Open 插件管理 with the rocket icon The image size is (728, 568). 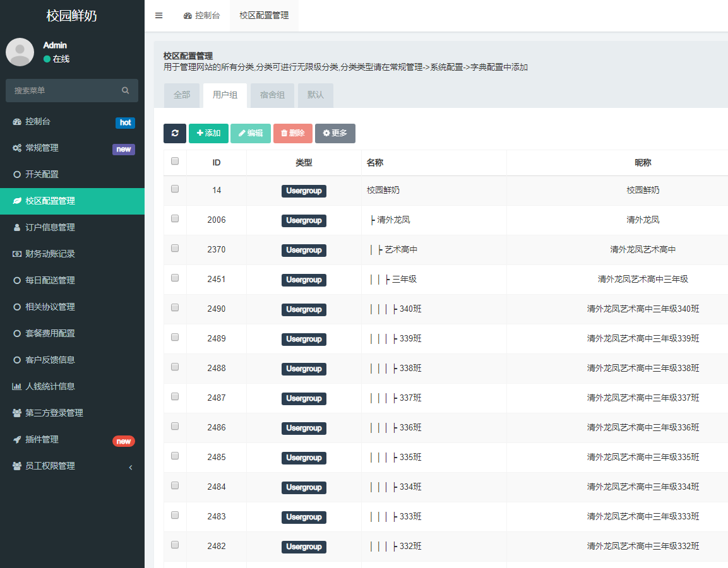(42, 439)
